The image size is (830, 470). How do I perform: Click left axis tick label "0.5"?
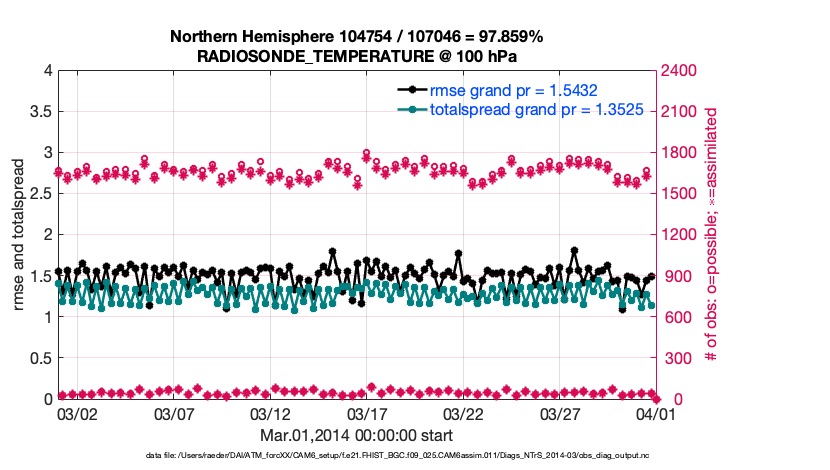click(x=42, y=358)
